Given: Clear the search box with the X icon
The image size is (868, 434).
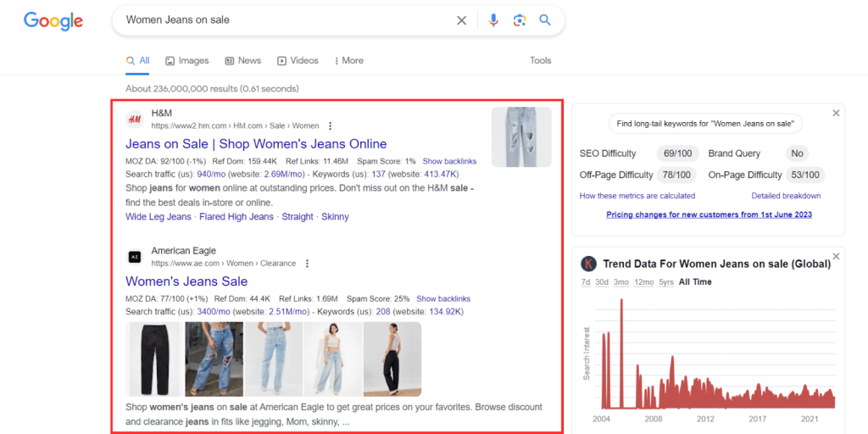Looking at the screenshot, I should tap(461, 20).
